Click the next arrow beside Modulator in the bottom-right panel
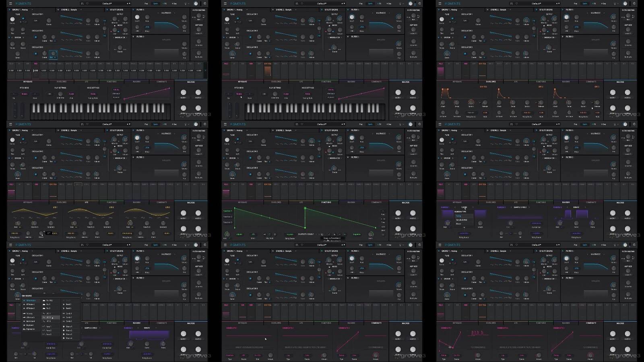This screenshot has height=362, width=644. (556, 279)
